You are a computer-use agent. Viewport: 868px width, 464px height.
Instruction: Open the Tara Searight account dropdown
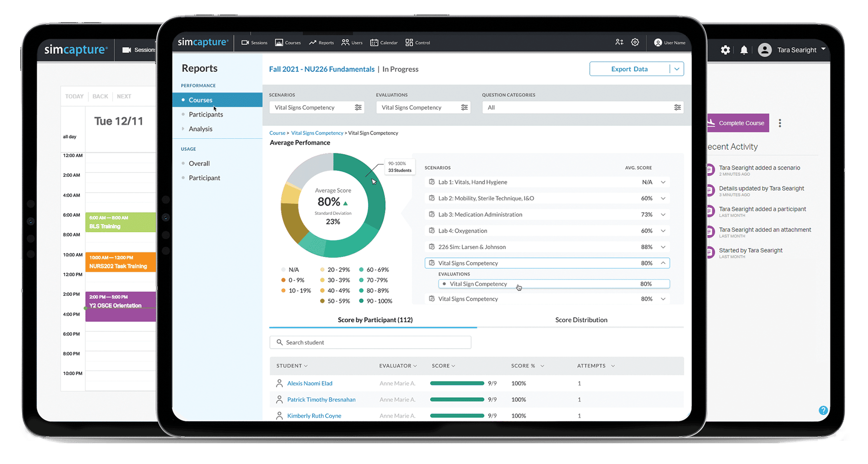tap(823, 50)
